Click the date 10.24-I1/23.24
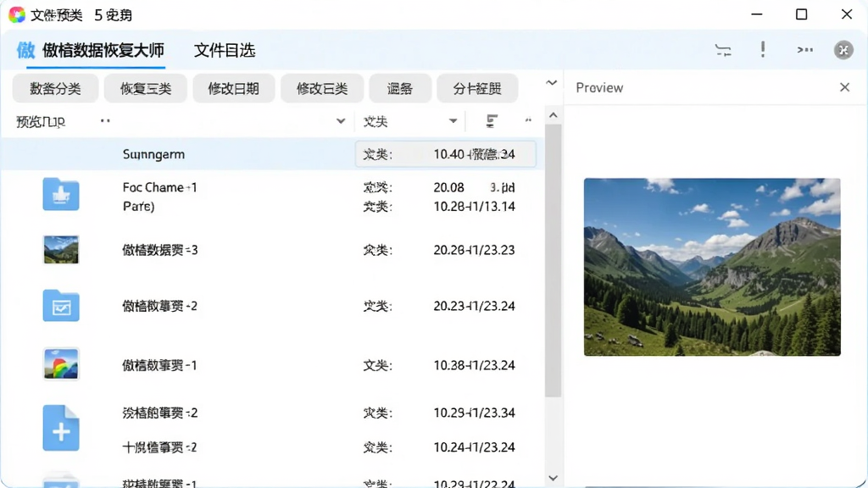This screenshot has height=488, width=868. (475, 447)
